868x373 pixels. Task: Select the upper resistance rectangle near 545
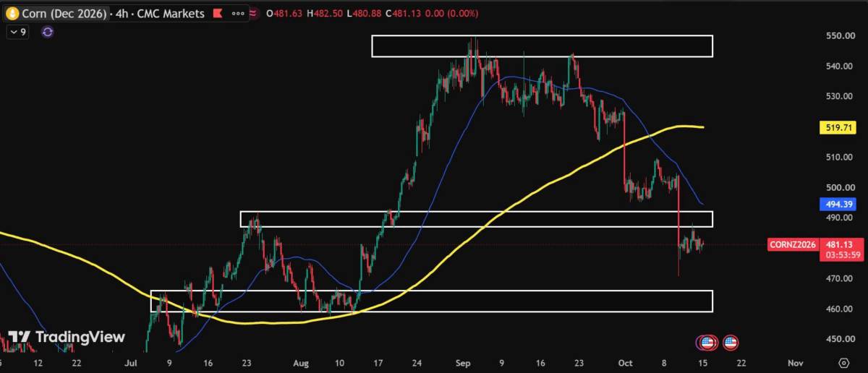[542, 46]
